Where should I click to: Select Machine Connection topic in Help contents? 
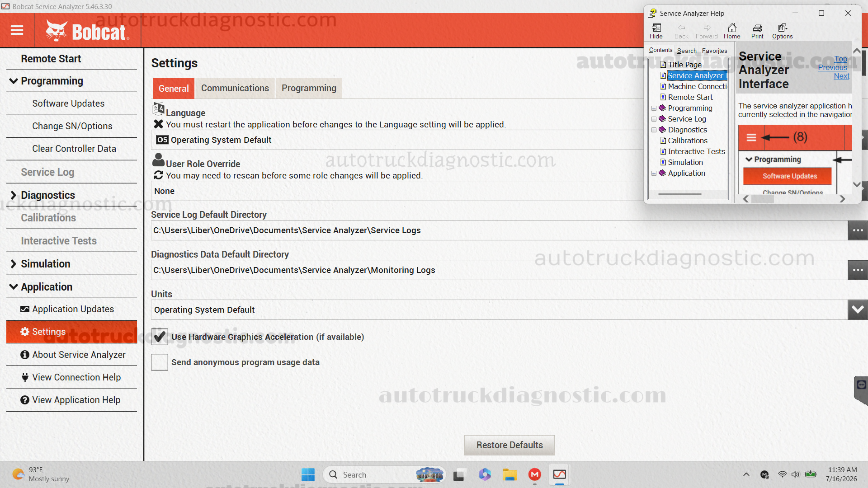[697, 86]
